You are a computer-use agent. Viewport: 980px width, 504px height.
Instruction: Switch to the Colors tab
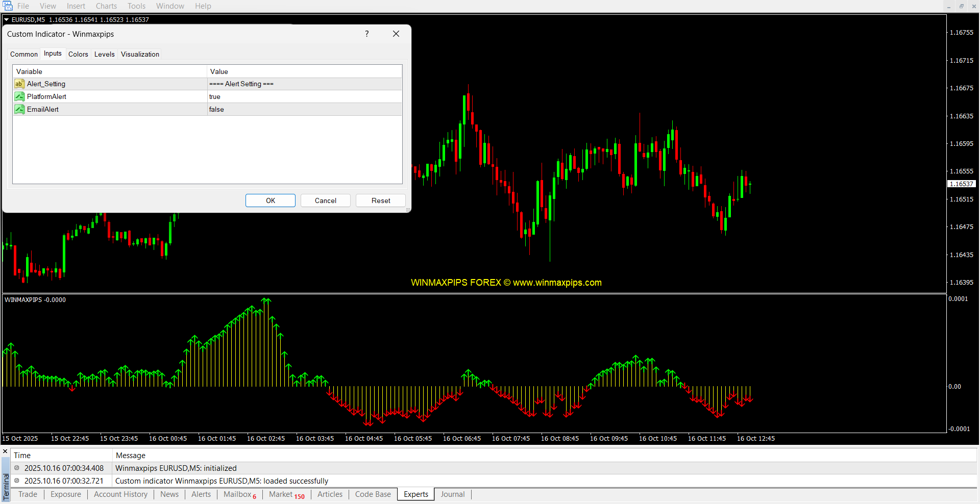click(x=78, y=55)
